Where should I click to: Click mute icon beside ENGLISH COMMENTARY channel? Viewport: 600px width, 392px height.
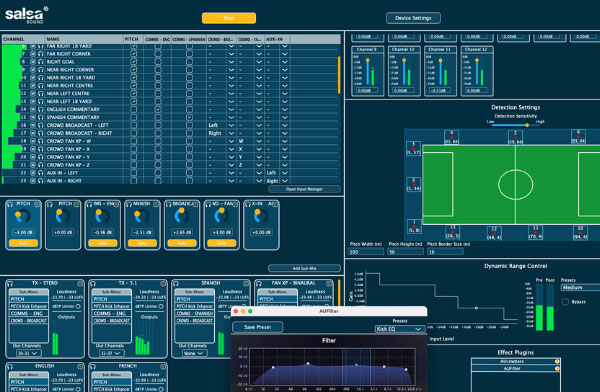[x=33, y=109]
